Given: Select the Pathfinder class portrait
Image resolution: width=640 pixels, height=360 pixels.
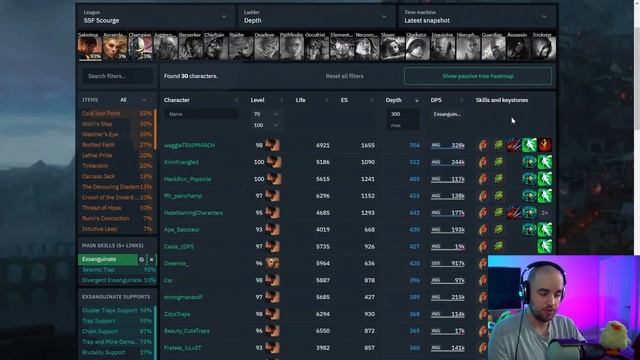Looking at the screenshot, I should 292,47.
